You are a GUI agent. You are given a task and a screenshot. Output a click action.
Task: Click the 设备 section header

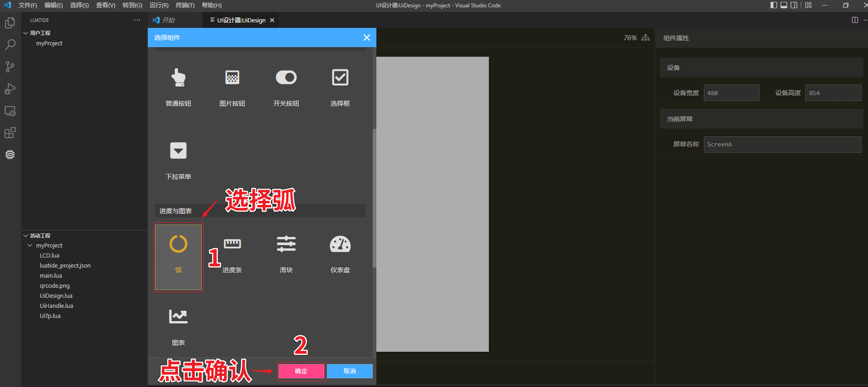pos(761,68)
